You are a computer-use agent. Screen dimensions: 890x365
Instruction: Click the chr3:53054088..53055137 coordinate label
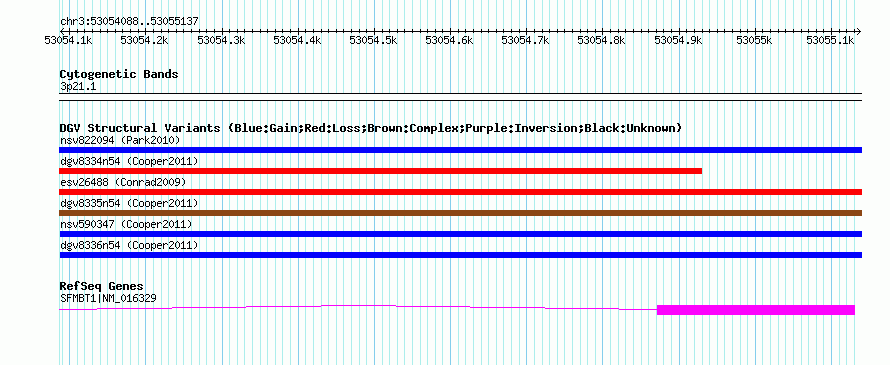click(x=129, y=22)
